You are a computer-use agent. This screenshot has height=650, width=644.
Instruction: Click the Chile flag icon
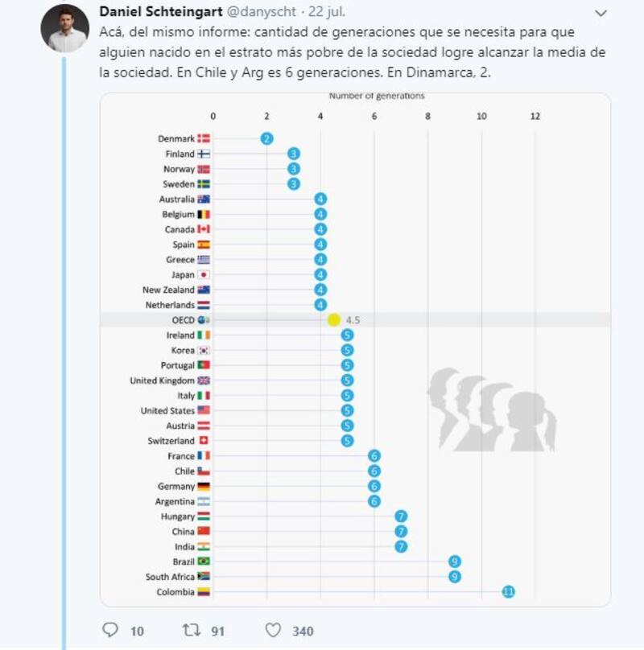tap(204, 471)
